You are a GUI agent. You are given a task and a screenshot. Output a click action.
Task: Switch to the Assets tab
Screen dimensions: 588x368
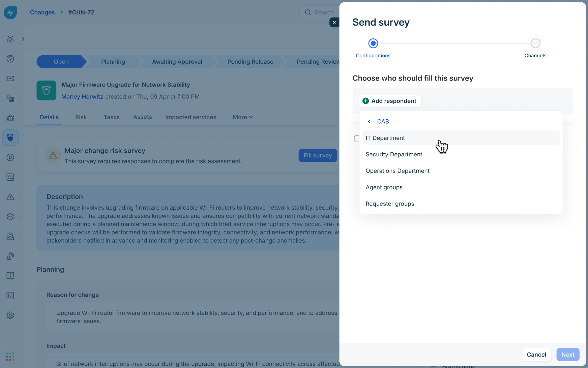click(143, 117)
